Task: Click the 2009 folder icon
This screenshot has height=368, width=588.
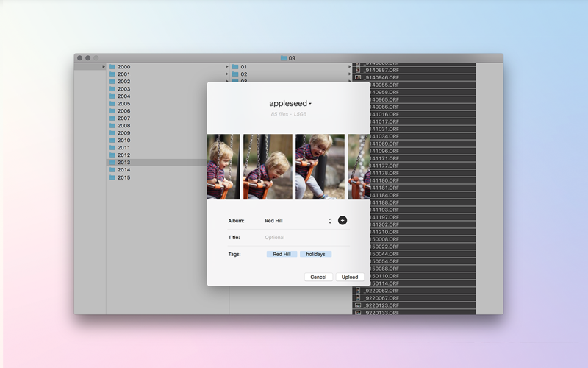Action: pyautogui.click(x=112, y=133)
